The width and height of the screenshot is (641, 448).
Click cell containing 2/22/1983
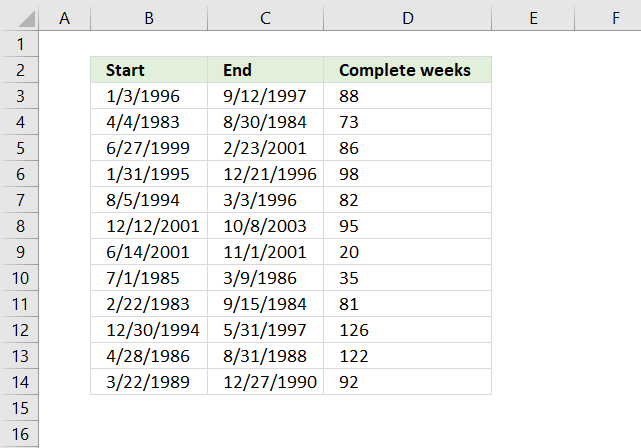pyautogui.click(x=149, y=304)
